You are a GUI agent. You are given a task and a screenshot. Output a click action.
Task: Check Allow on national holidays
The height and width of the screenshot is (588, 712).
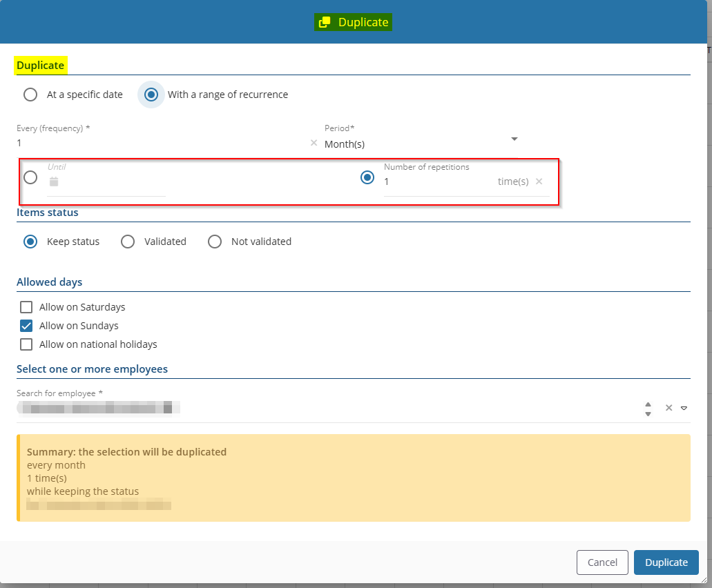coord(26,344)
